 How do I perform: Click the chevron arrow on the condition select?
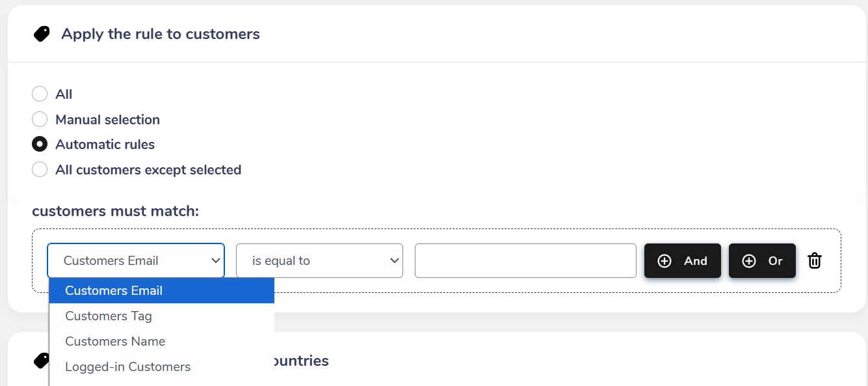coord(394,261)
